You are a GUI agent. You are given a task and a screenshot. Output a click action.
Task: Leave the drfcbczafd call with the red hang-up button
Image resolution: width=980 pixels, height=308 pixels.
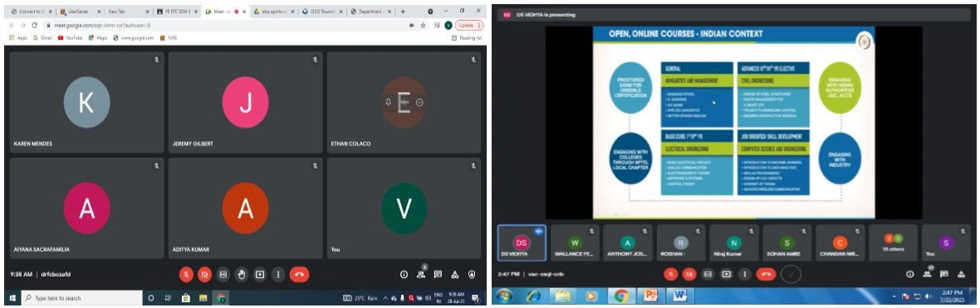point(299,274)
